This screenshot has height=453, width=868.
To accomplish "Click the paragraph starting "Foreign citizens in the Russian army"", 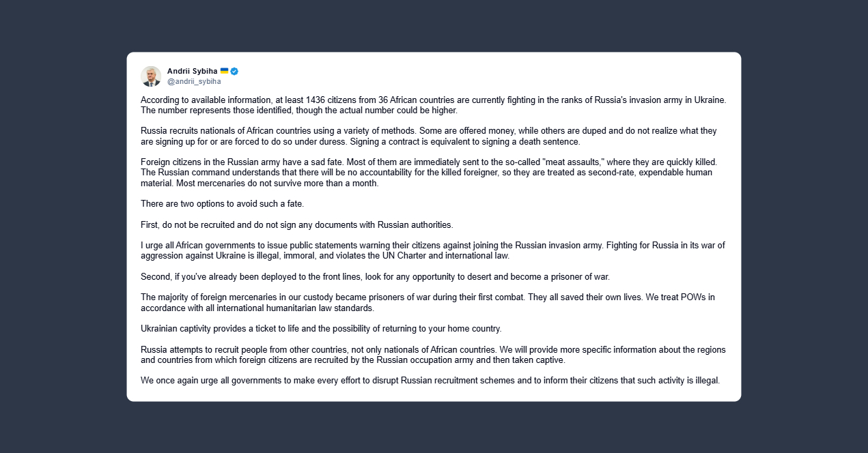I will pos(428,173).
